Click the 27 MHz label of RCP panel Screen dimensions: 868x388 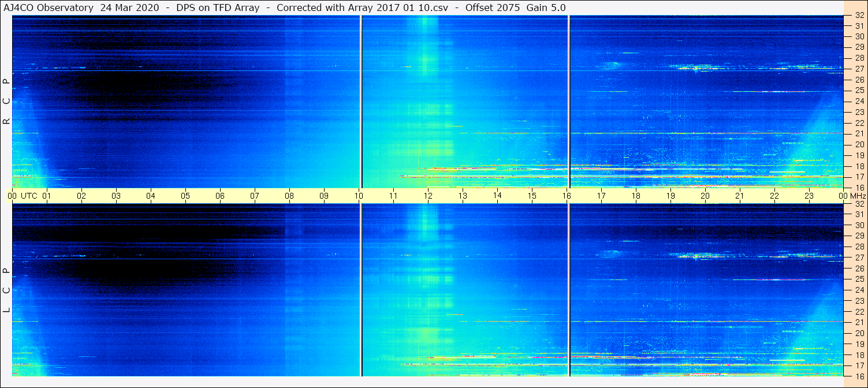pyautogui.click(x=859, y=68)
